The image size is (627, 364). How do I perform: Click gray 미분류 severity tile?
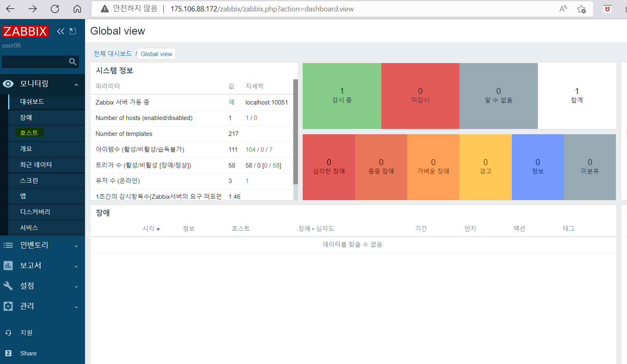pos(590,167)
